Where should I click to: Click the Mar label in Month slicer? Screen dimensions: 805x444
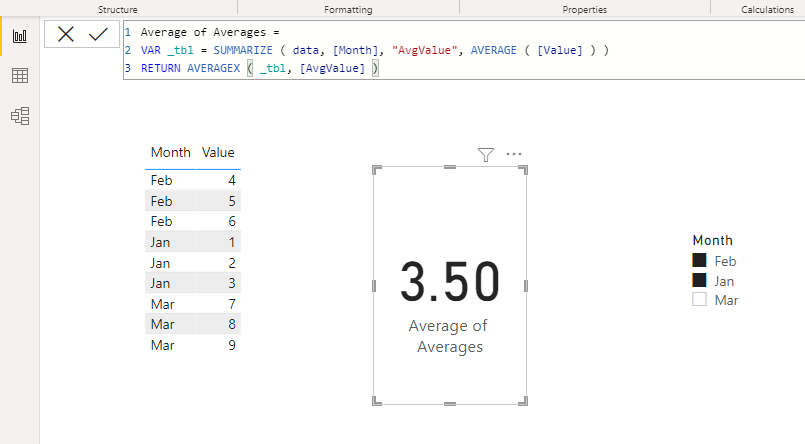pos(726,300)
